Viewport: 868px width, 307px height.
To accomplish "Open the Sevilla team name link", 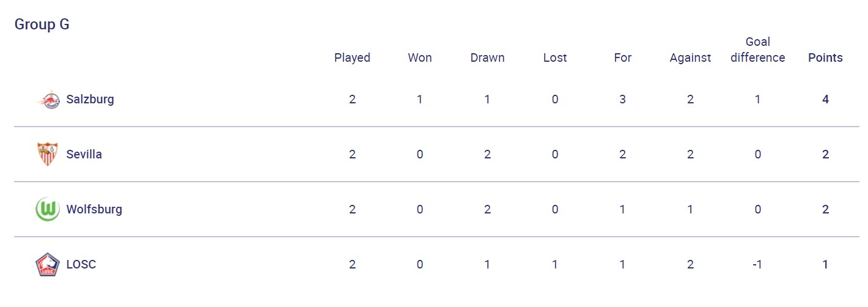I will pyautogui.click(x=84, y=154).
